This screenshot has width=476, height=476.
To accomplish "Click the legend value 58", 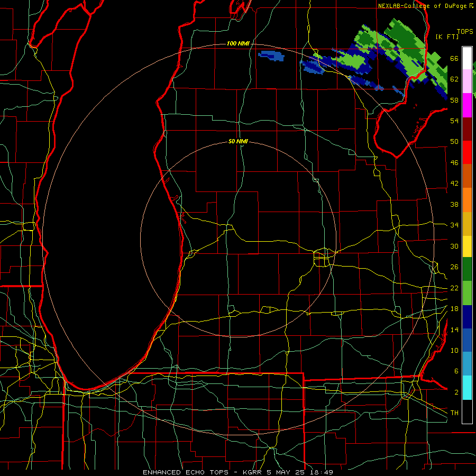I will point(454,100).
